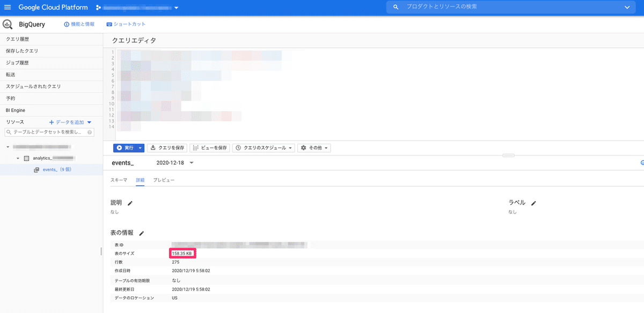Click the location value US
This screenshot has height=313, width=644.
pyautogui.click(x=175, y=298)
